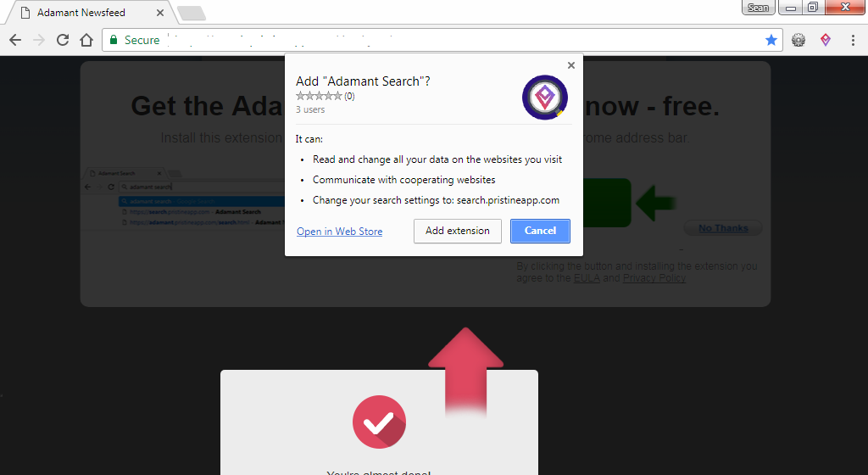
Task: Open the Chrome three-dot menu
Action: click(853, 40)
